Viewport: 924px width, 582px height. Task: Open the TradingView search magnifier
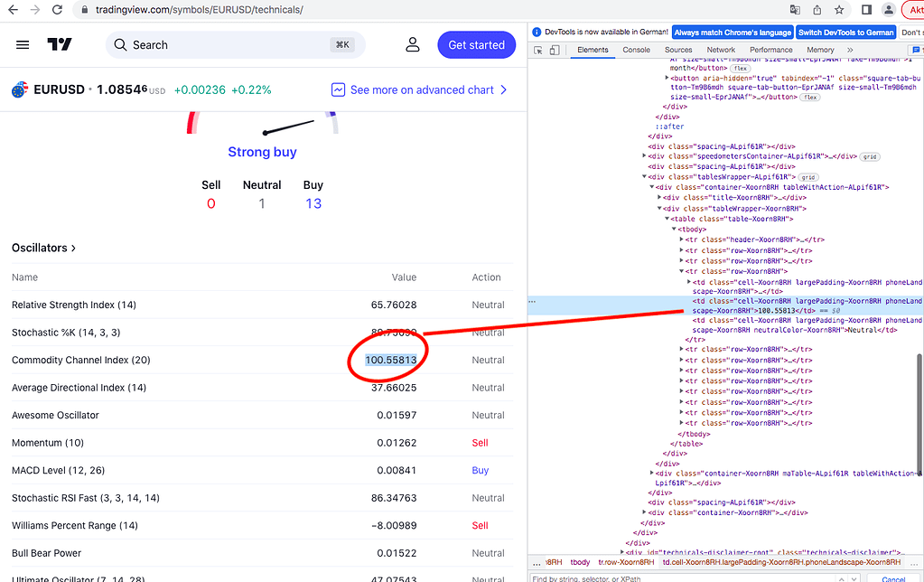(118, 44)
